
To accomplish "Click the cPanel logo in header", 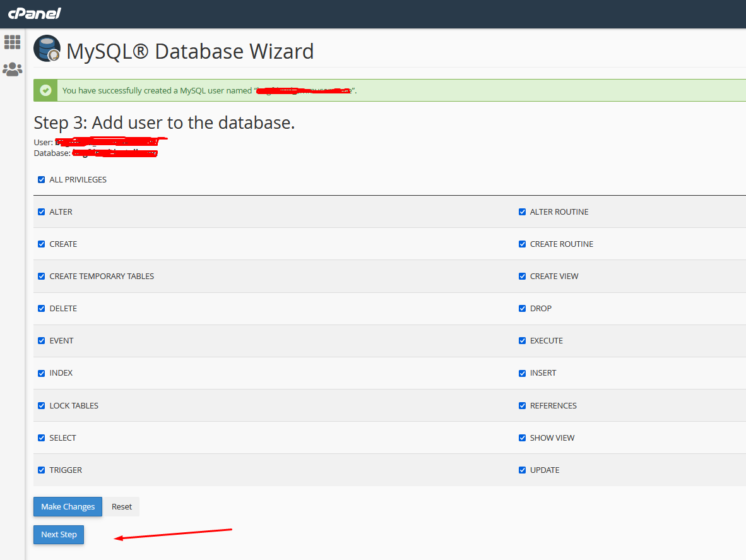I will 34,14.
